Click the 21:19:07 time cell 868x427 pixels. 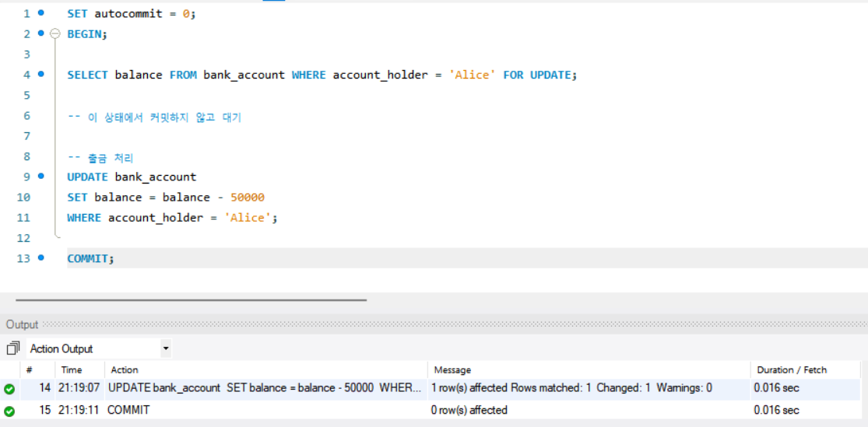click(79, 388)
